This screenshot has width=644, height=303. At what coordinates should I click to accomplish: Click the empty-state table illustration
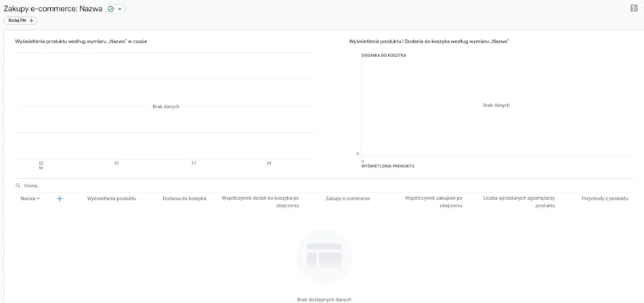(324, 257)
